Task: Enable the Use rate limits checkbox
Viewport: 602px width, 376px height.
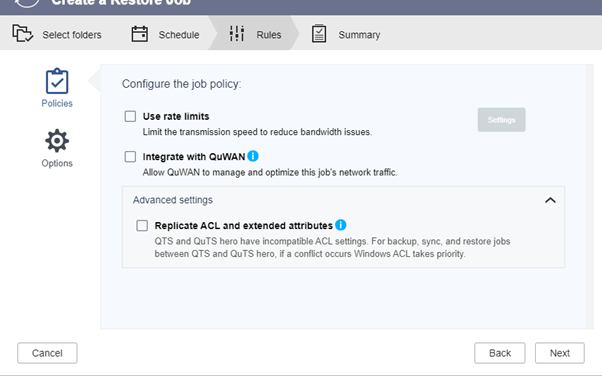Action: pyautogui.click(x=130, y=116)
